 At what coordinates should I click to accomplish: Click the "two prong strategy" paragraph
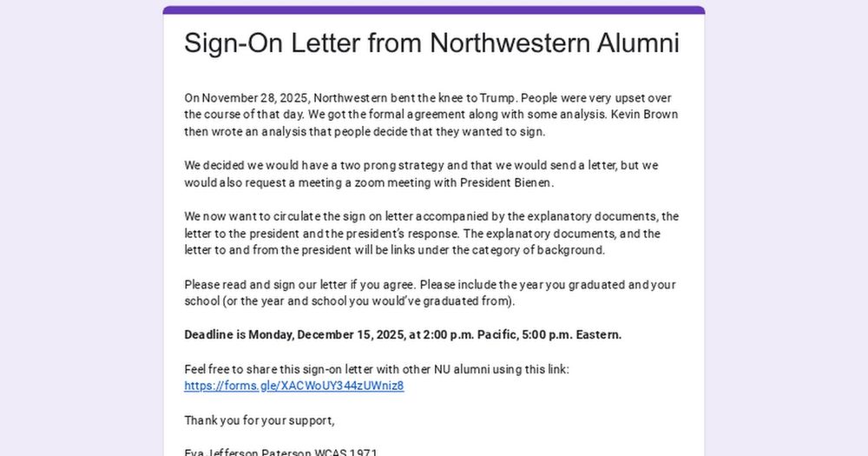click(421, 174)
